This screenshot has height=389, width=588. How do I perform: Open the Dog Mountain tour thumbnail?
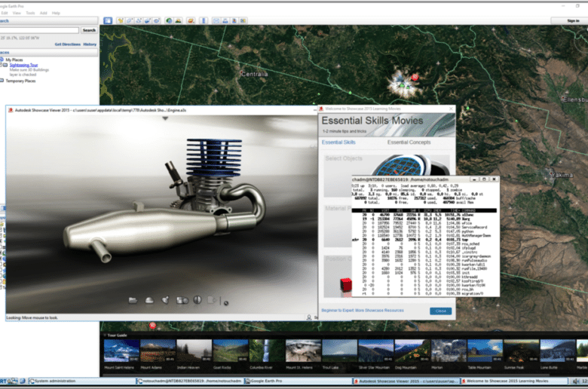pos(412,351)
